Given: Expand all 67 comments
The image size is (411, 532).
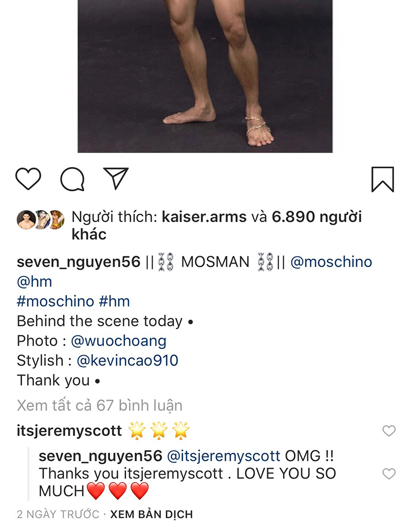Looking at the screenshot, I should pos(100,406).
